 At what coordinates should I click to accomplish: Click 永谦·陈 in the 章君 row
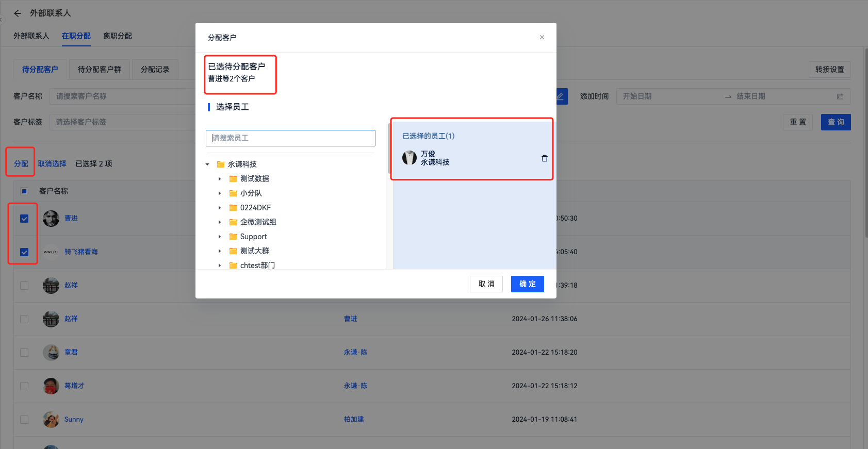click(x=356, y=353)
